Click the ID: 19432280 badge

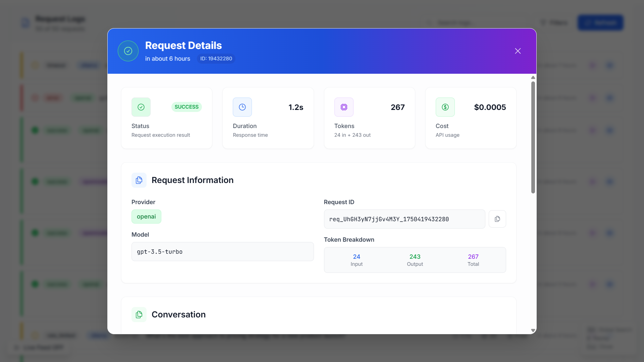(216, 59)
